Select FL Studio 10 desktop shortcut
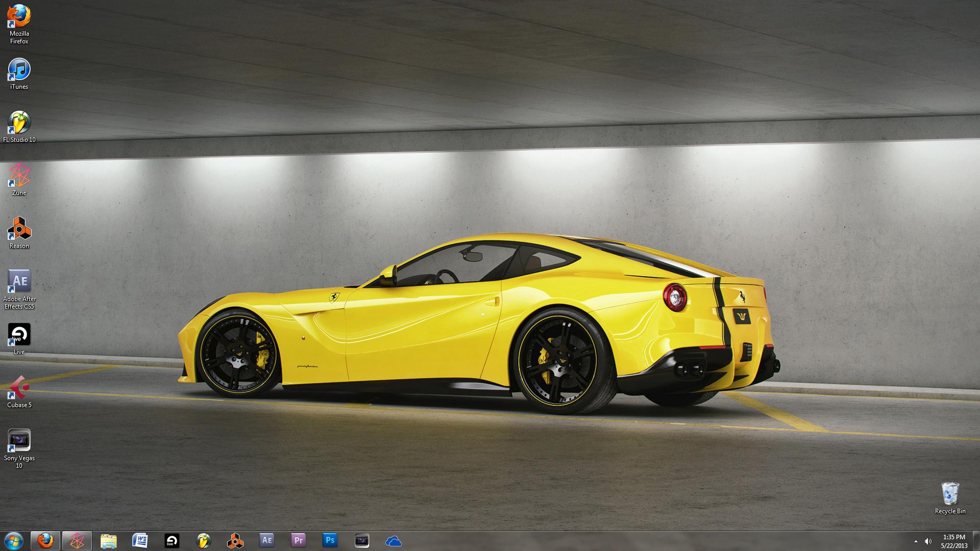 click(19, 127)
